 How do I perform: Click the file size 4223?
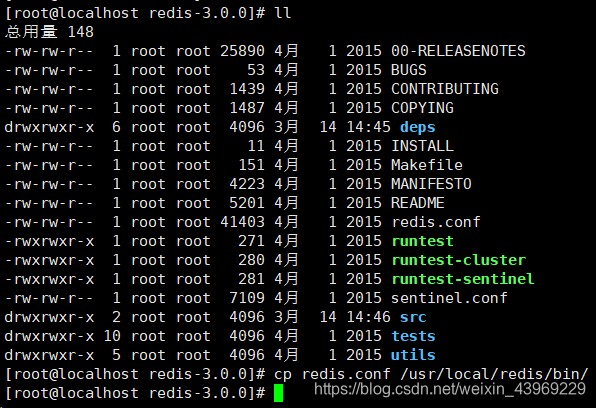[x=247, y=184]
